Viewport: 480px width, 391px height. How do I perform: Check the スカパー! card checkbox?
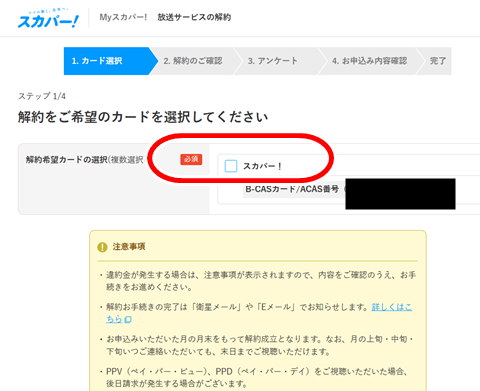coord(231,166)
